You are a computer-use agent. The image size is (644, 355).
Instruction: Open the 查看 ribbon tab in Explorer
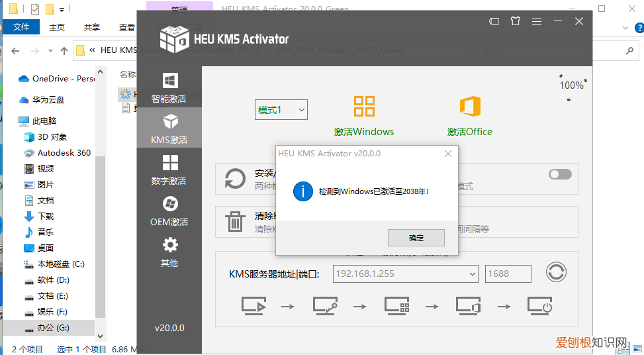click(x=126, y=28)
